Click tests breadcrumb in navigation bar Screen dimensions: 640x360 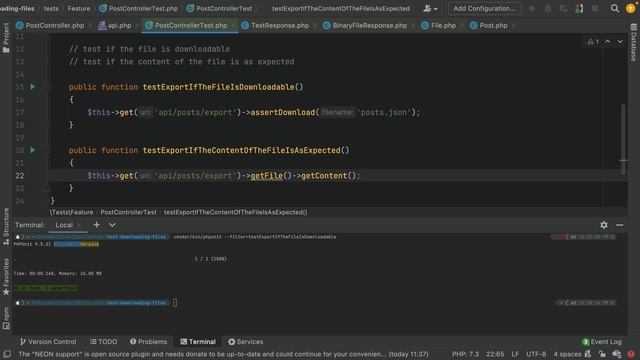coord(51,8)
